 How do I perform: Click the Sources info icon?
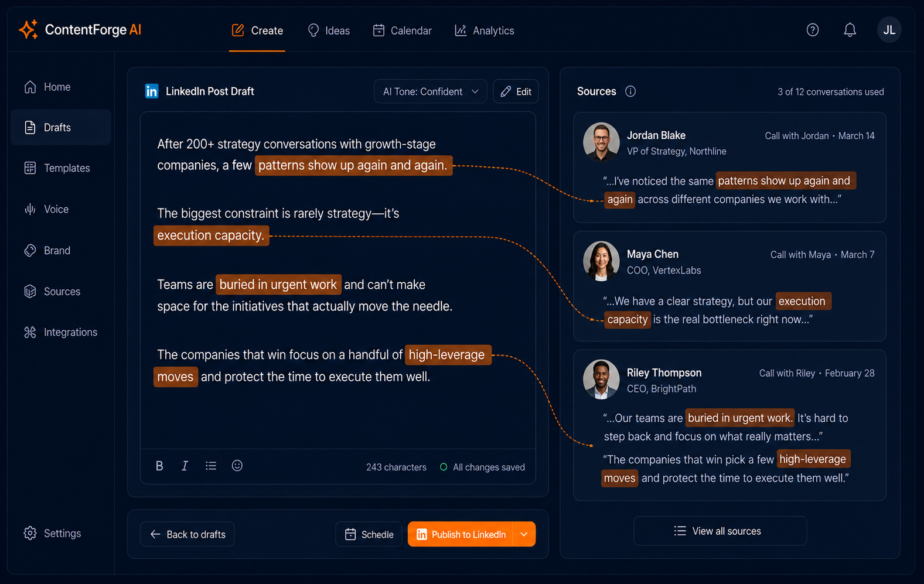pyautogui.click(x=630, y=91)
